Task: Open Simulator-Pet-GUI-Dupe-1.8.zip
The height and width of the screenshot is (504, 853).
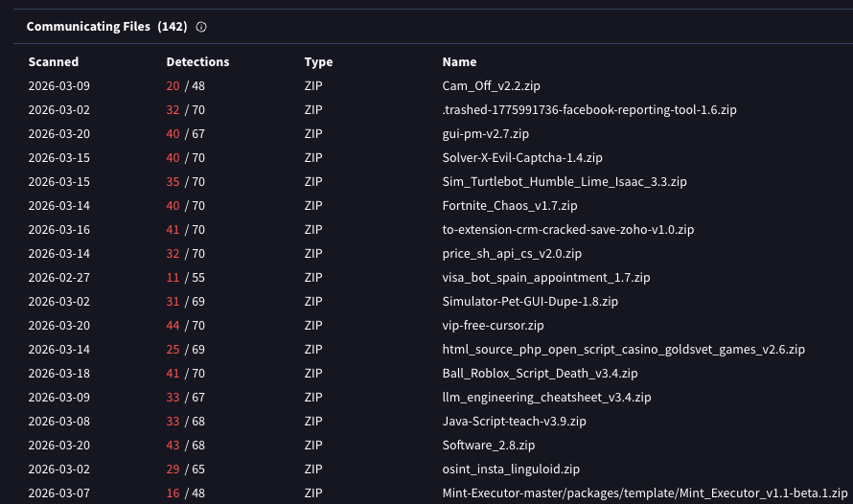Action: coord(530,302)
